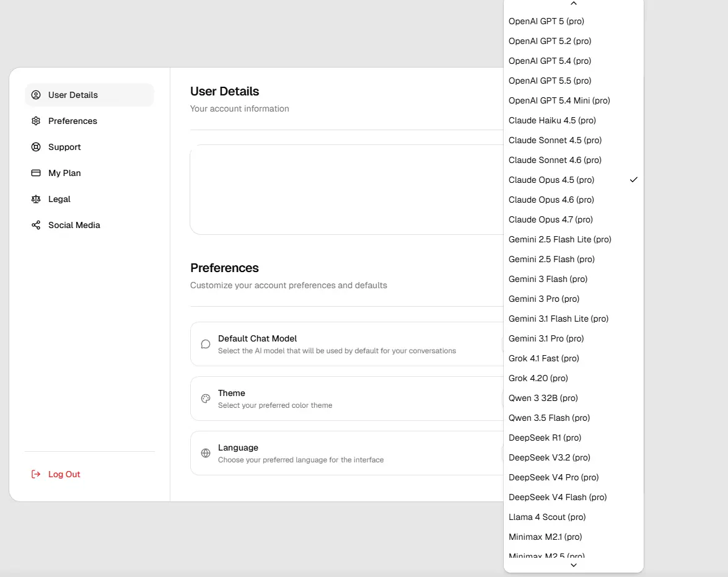The height and width of the screenshot is (577, 728).
Task: Choose Qwen 3 32B (pro)
Action: [573, 398]
